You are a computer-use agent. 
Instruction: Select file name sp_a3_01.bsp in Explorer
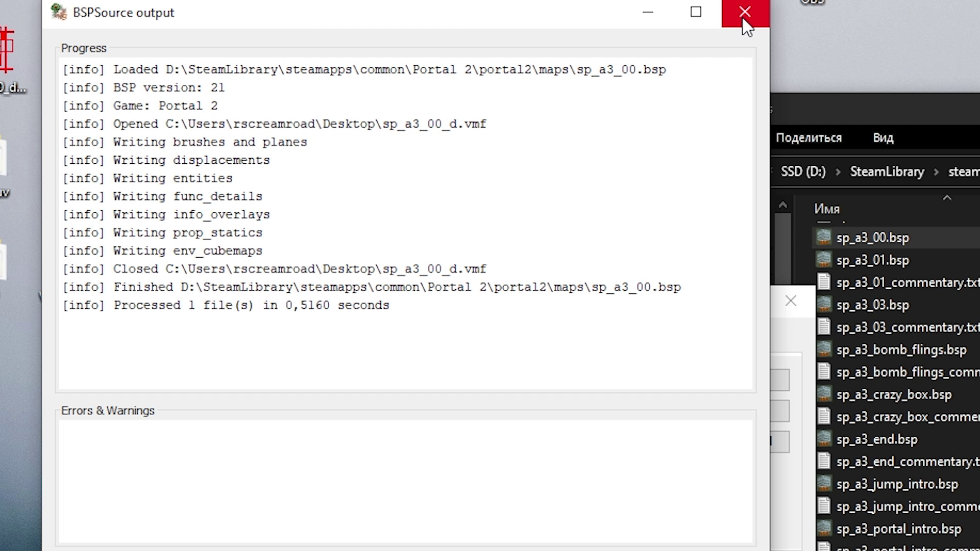(873, 260)
